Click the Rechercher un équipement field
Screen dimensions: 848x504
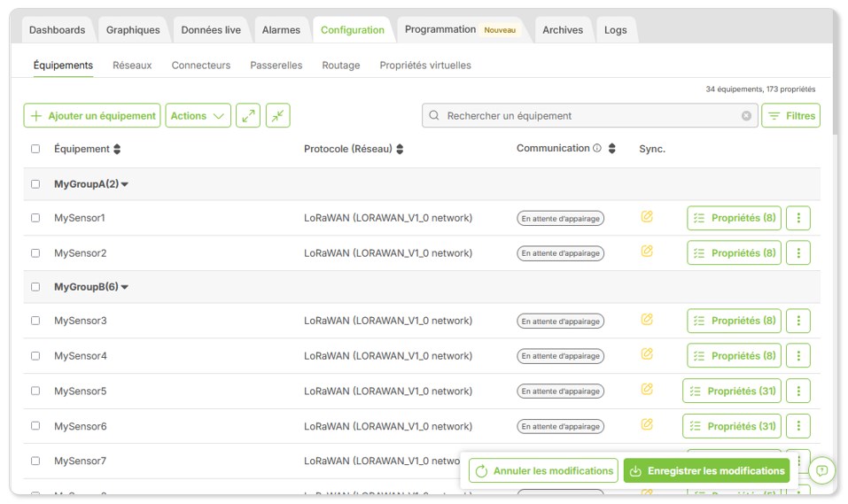pyautogui.click(x=590, y=116)
